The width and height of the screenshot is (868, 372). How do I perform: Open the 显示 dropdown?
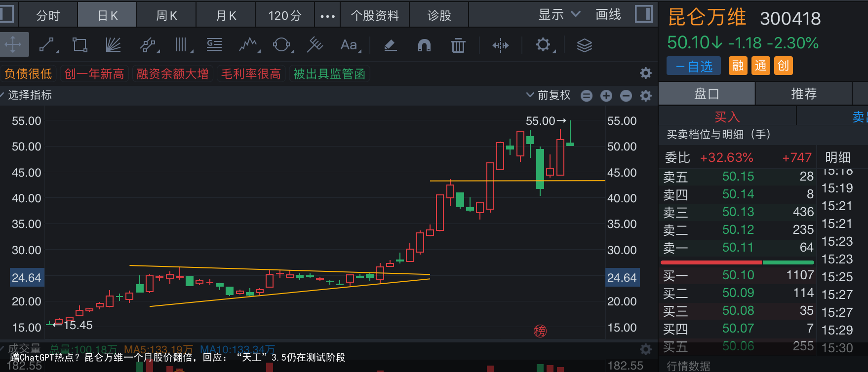[559, 14]
